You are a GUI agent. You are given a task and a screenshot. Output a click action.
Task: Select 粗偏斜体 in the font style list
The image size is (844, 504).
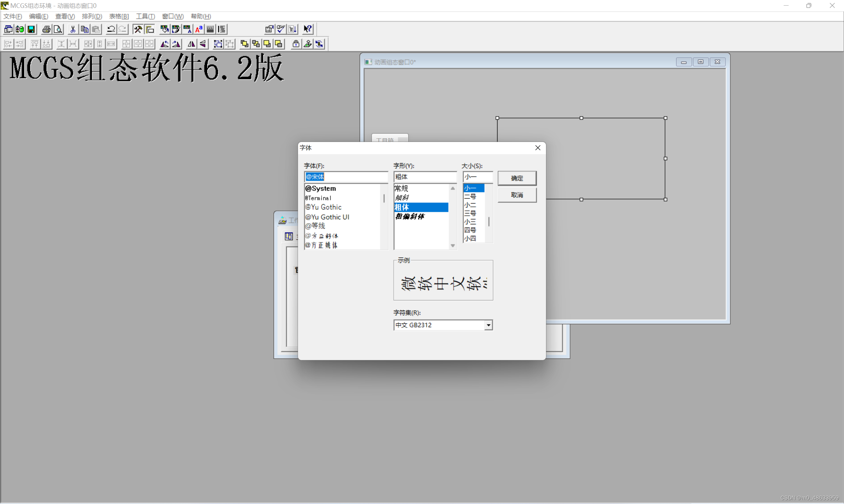pos(410,216)
